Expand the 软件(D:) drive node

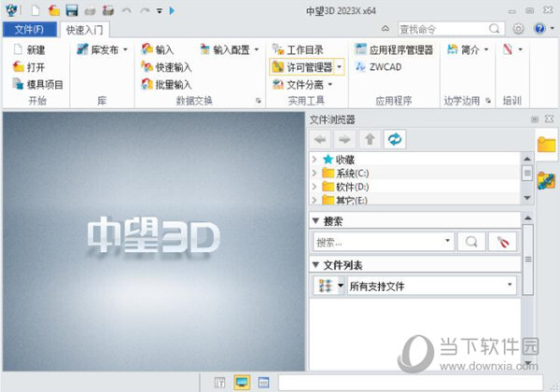[x=315, y=187]
